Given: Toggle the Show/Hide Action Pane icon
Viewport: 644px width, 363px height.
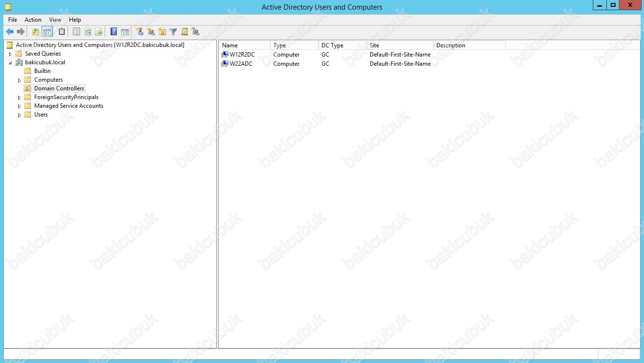Looking at the screenshot, I should pos(125,32).
